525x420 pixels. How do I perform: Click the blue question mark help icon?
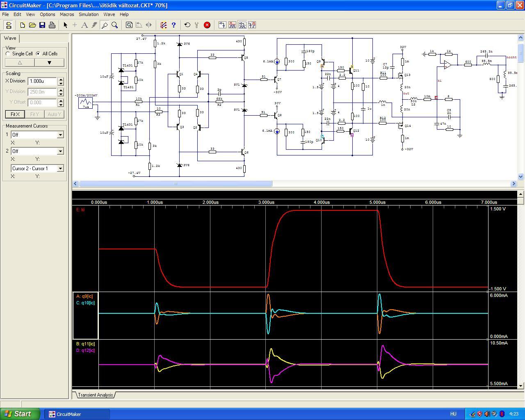pyautogui.click(x=173, y=25)
